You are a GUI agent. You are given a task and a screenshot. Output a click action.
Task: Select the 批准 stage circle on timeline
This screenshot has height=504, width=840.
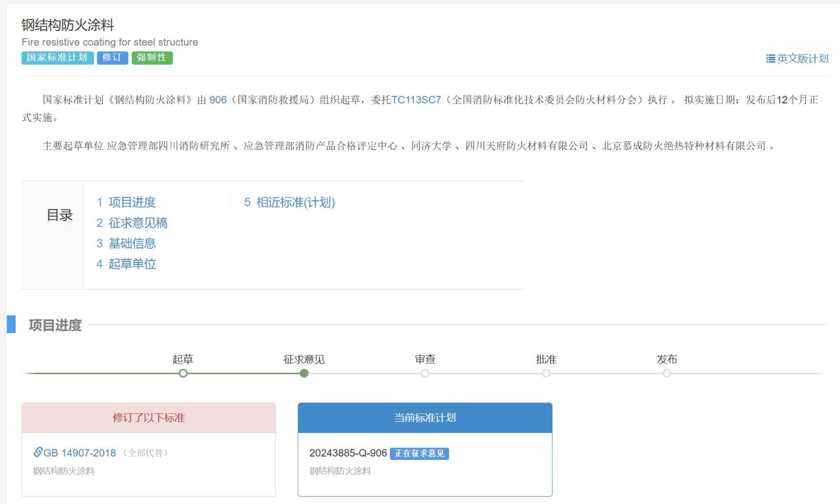[546, 373]
